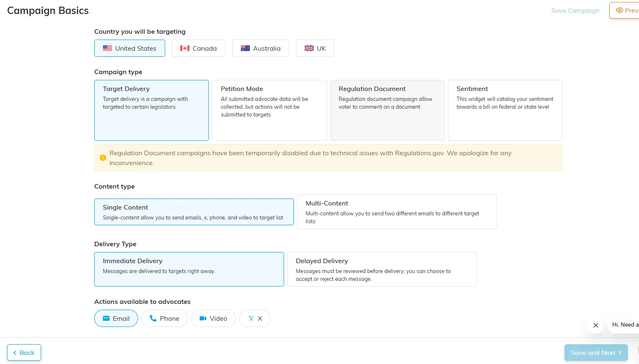Viewport: 639px width, 364px height.
Task: Switch content type to Multi-Content
Action: tap(396, 211)
